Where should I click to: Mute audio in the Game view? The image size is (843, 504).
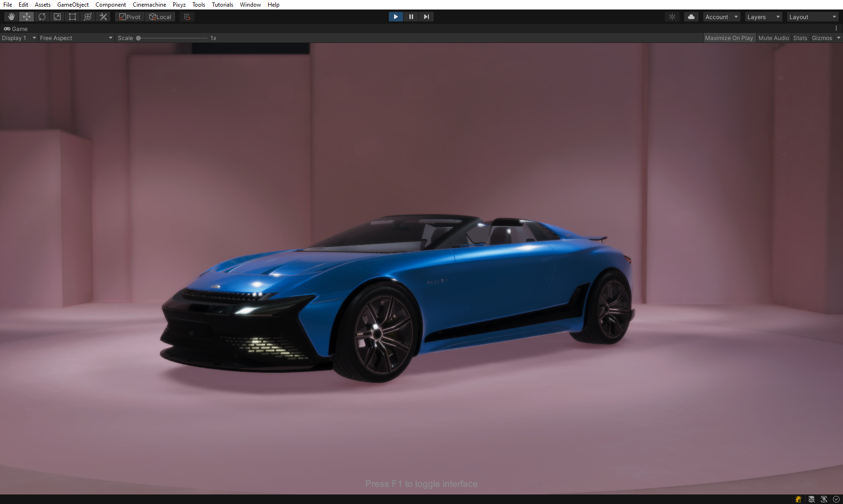click(773, 38)
